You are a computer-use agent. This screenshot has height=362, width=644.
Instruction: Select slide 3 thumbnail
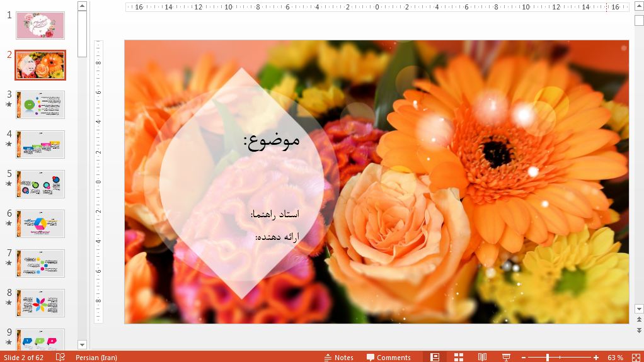pos(40,105)
